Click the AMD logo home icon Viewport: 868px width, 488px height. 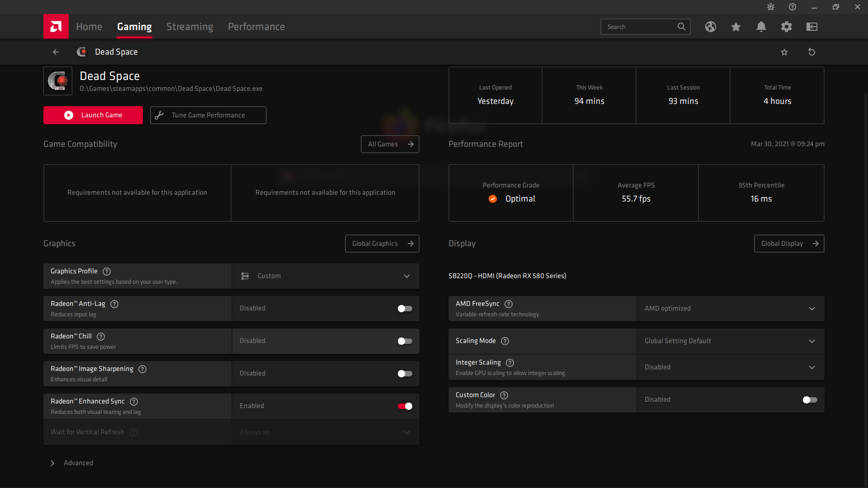pyautogui.click(x=56, y=27)
